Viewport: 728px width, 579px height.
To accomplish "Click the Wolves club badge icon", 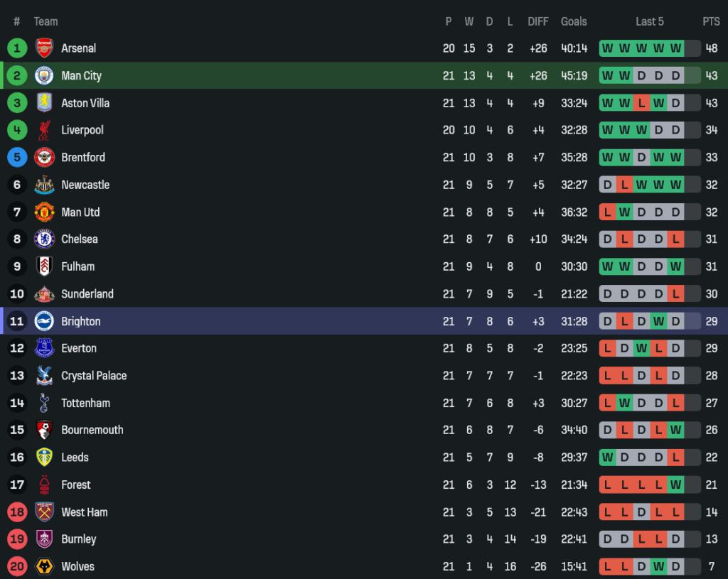I will coord(44,566).
